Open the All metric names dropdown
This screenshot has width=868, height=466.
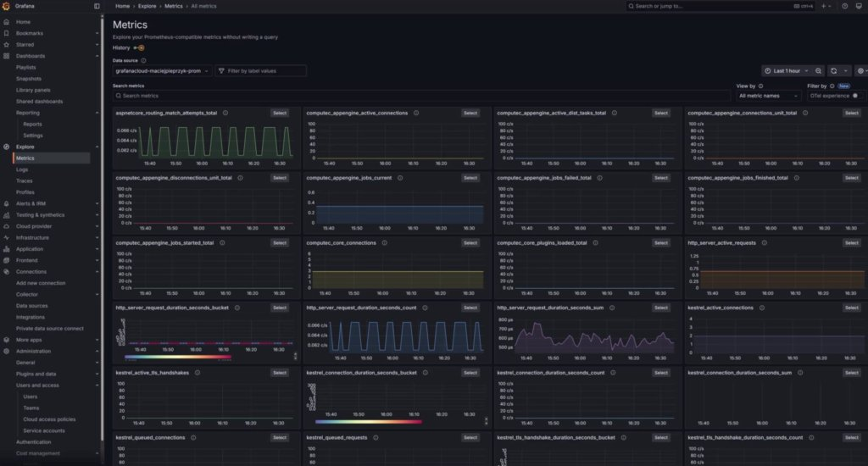[x=768, y=96]
